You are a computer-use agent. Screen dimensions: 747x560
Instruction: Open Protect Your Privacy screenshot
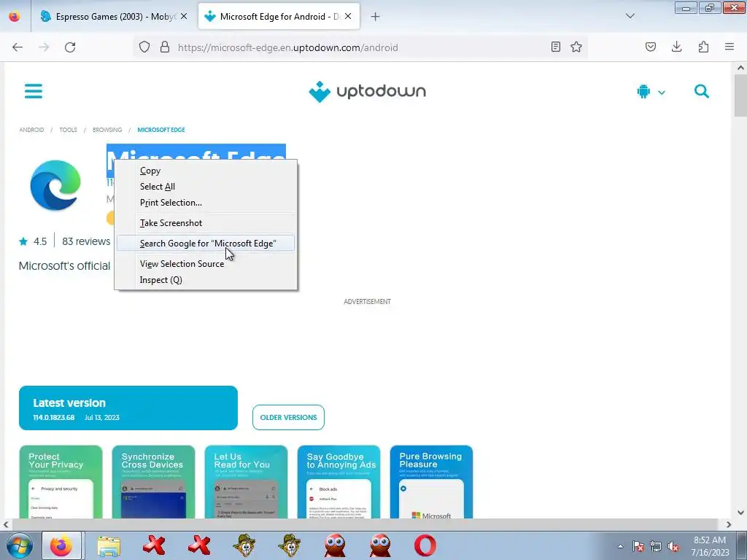tap(61, 482)
